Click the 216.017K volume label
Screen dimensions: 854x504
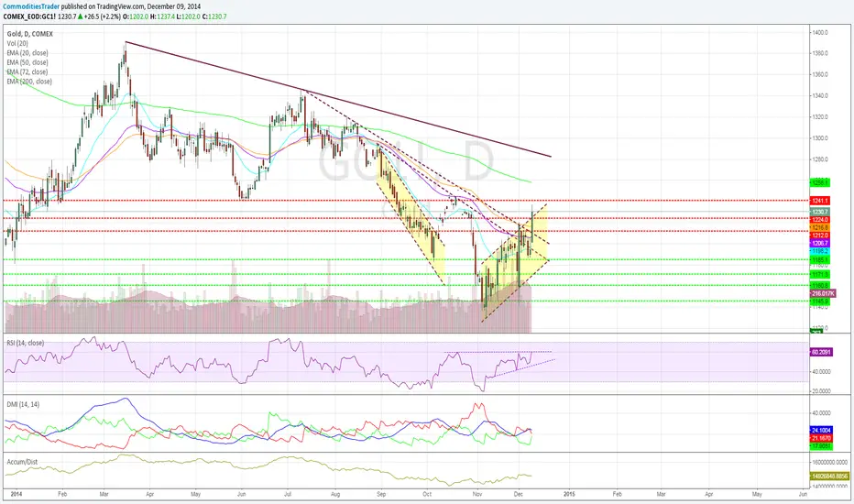click(823, 293)
